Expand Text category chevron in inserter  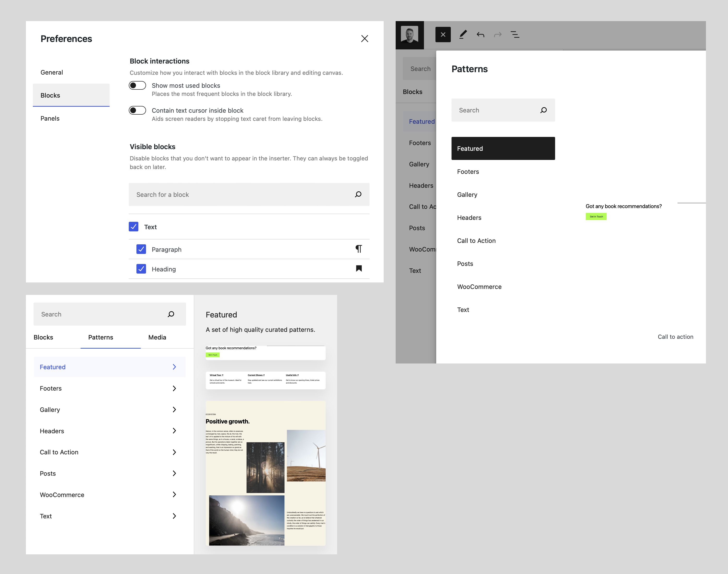(174, 516)
